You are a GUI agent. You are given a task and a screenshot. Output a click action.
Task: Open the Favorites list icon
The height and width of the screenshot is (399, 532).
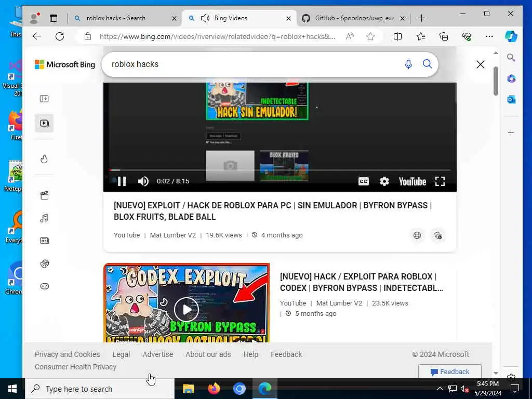click(x=421, y=36)
